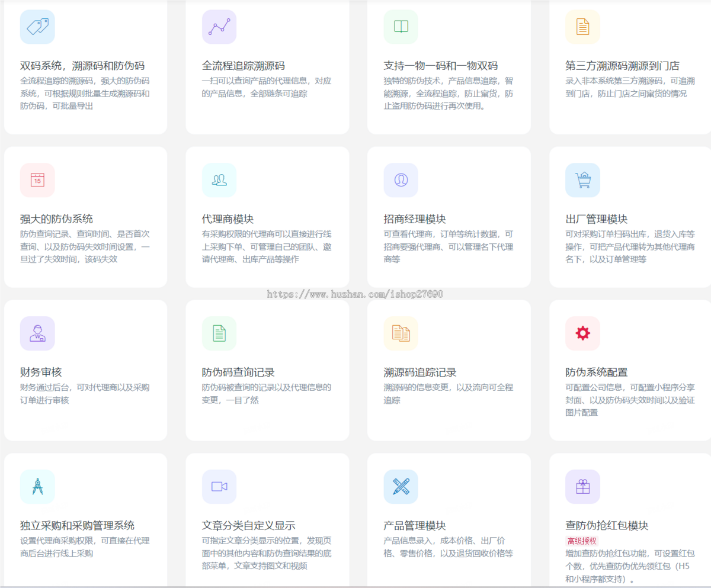Screen dimensions: 711x588
Task: Click the description starting 财务通过后台
Action: 85,394
